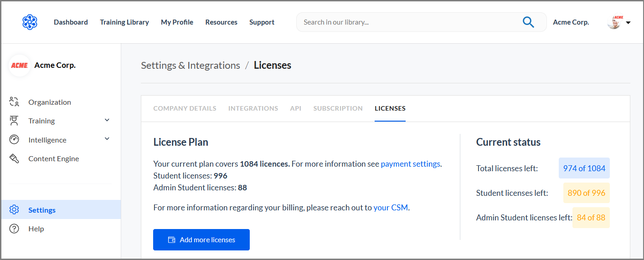This screenshot has width=644, height=260.
Task: Click the Licenses breadcrumb title
Action: click(273, 65)
